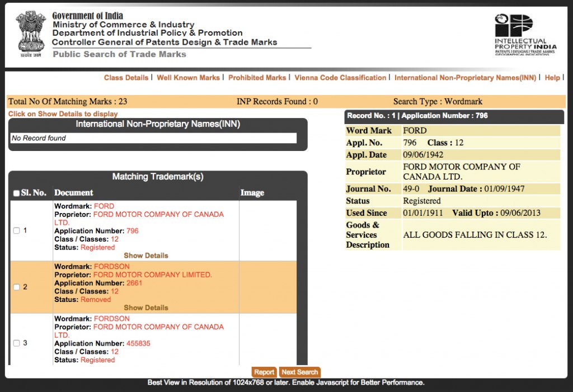Open Class Details
573x392 pixels.
[x=126, y=78]
